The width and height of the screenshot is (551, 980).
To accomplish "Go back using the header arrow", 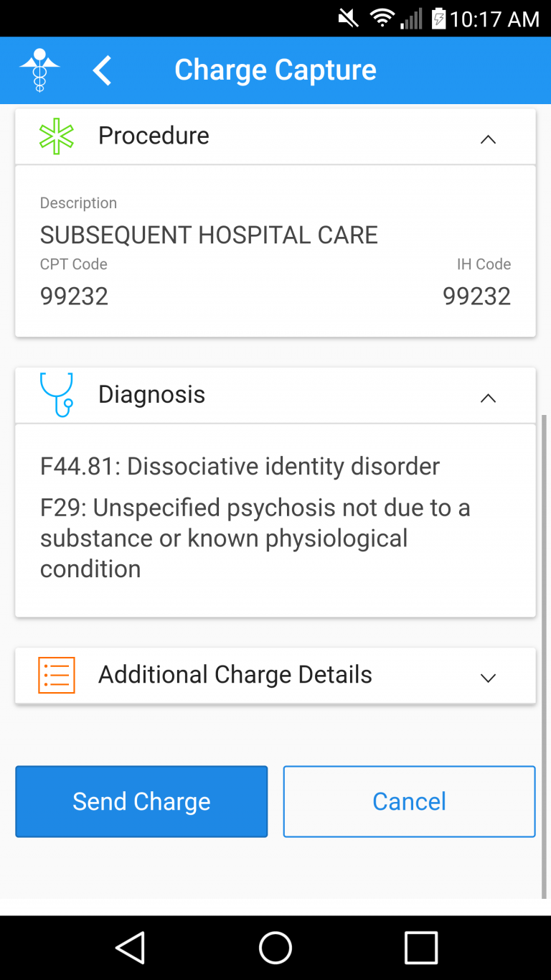I will tap(102, 70).
